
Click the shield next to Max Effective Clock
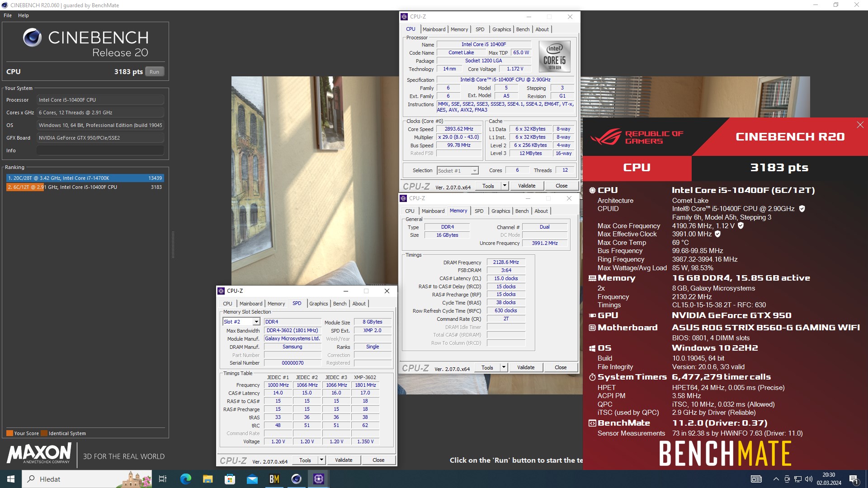(717, 234)
